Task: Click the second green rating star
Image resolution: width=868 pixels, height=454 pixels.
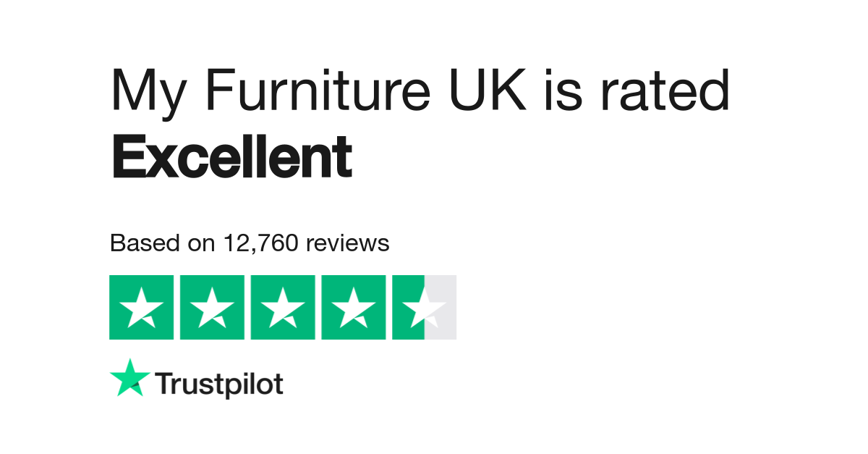Action: [x=212, y=307]
